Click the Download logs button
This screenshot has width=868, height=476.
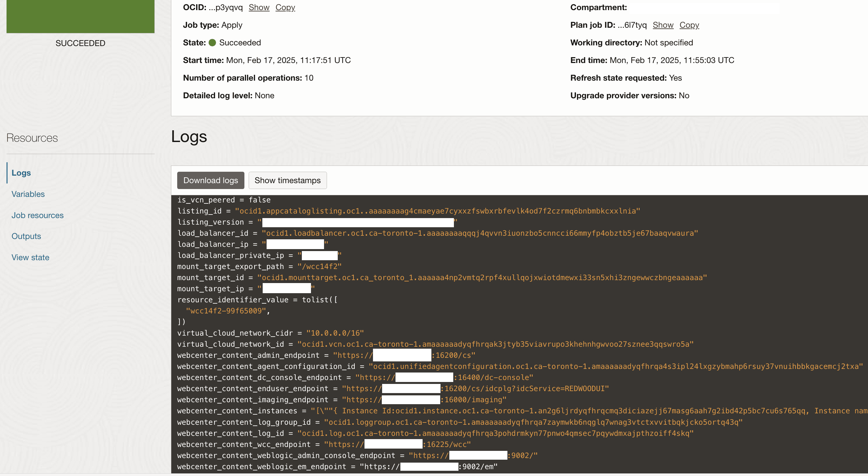click(x=210, y=180)
